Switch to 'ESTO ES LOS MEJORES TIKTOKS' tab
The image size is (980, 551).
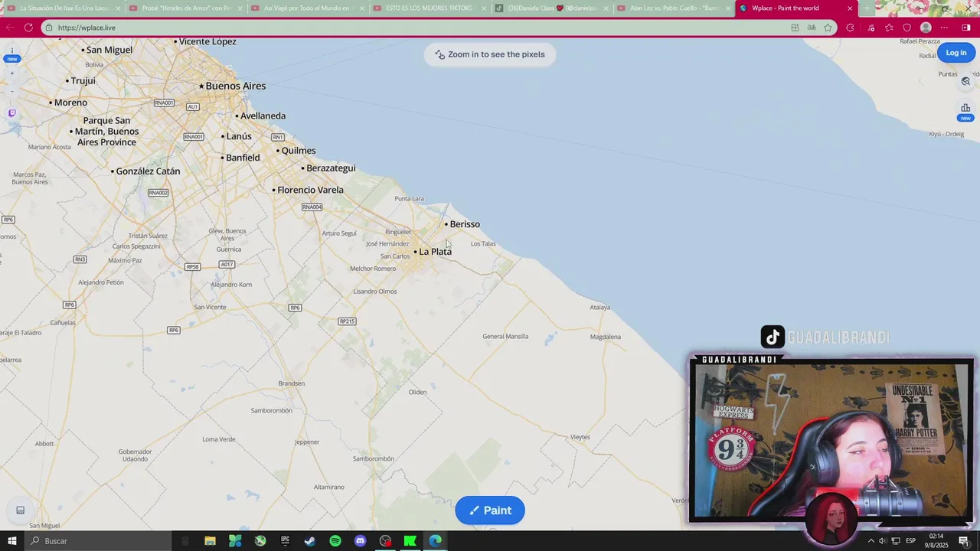tap(429, 8)
